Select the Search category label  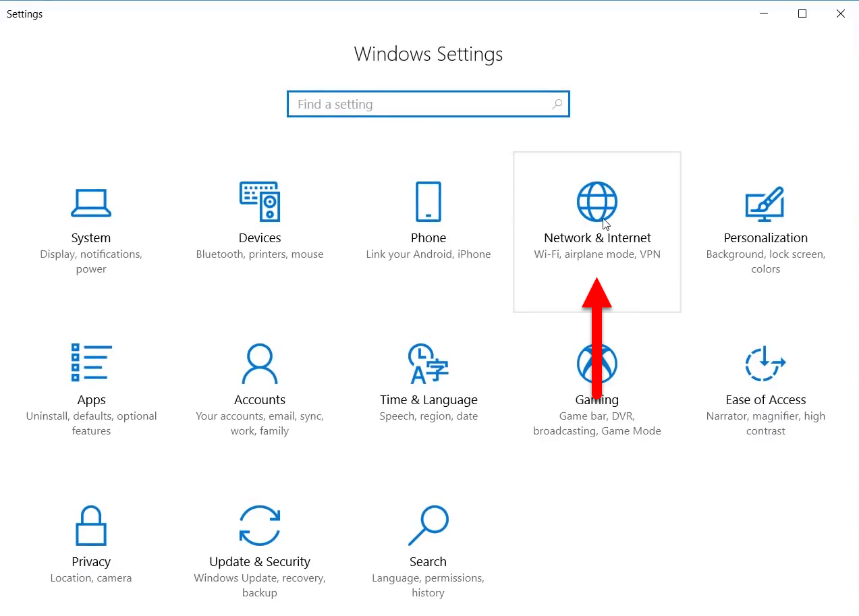428,561
